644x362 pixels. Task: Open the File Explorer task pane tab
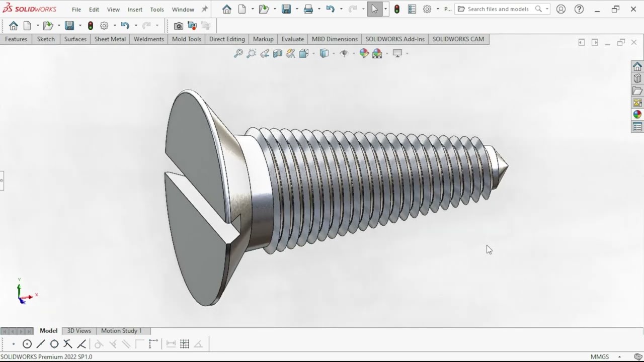pos(637,90)
